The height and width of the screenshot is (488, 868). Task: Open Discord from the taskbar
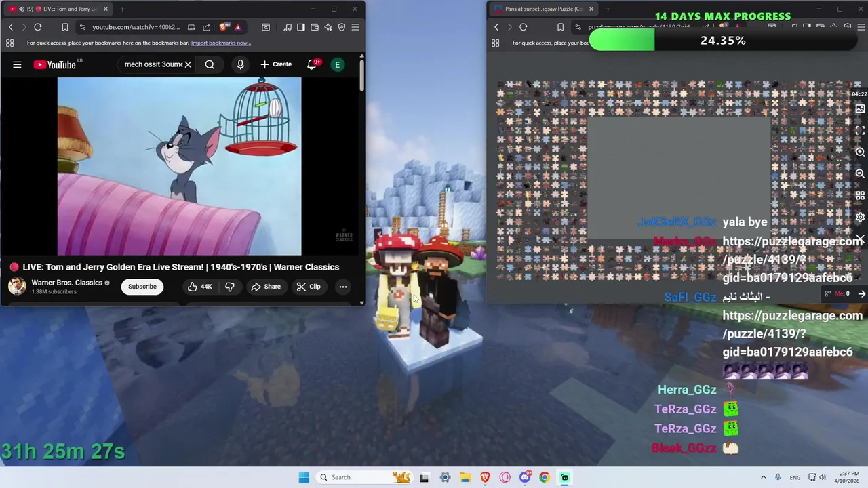[x=525, y=477]
